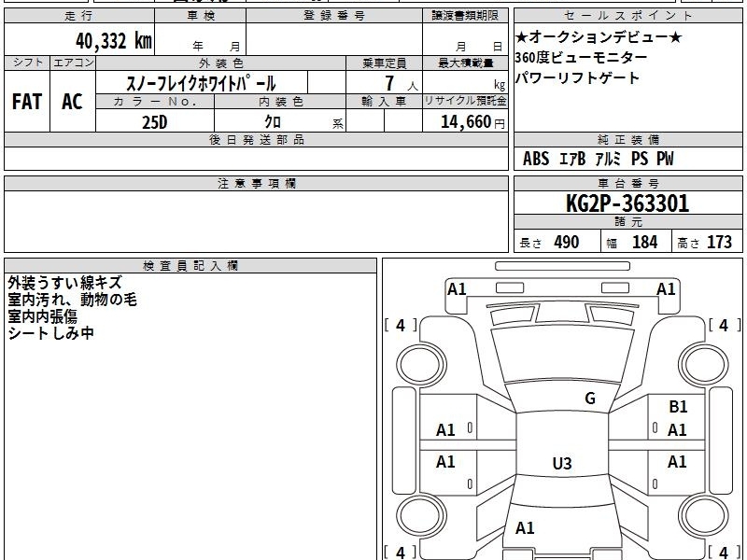Click A1 at diagram's top-left bumper corner
The height and width of the screenshot is (560, 747).
click(457, 289)
